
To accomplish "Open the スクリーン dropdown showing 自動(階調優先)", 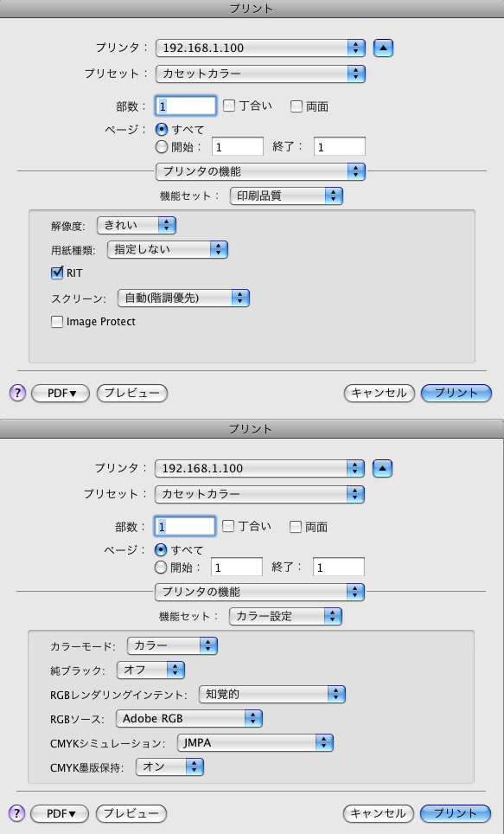I will pyautogui.click(x=183, y=298).
